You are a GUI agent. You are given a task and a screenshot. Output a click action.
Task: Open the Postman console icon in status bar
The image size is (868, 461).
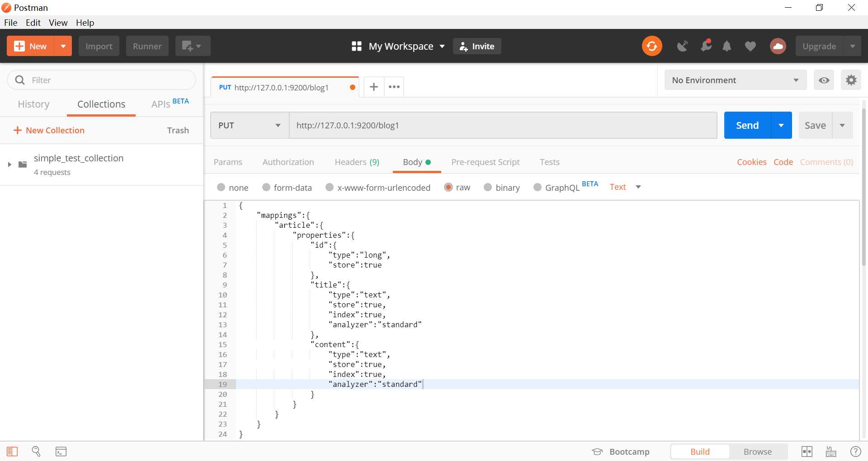[x=61, y=452]
